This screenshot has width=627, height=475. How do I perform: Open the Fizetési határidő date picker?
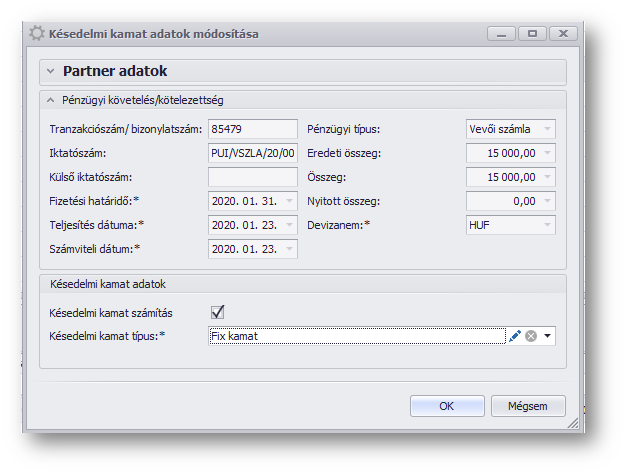click(289, 201)
